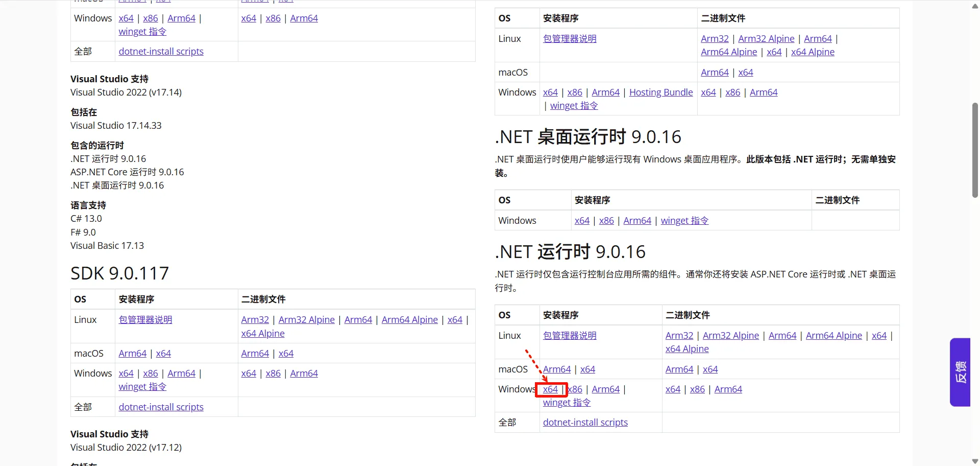The image size is (980, 466).
Task: Download .NET 运行时 9.0.16 Linux Arm32 Alpine binary
Action: (731, 336)
